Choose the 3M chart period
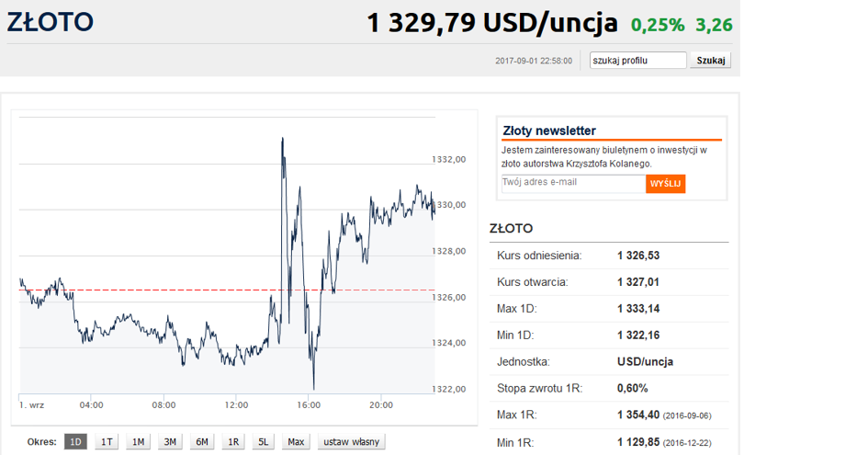The image size is (868, 455). click(170, 442)
